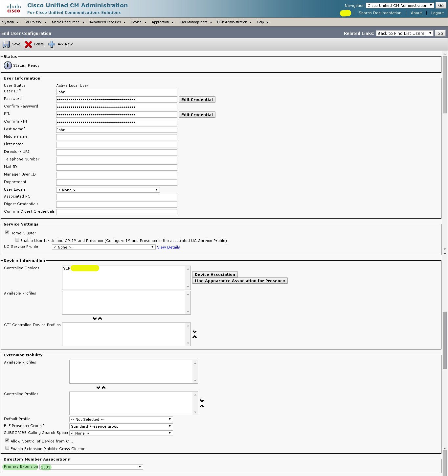Move down arrow below Device Information Available Profiles

pyautogui.click(x=95, y=319)
